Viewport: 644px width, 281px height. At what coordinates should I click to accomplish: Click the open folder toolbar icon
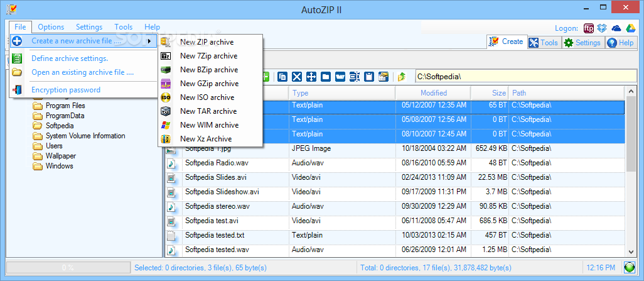(x=340, y=77)
